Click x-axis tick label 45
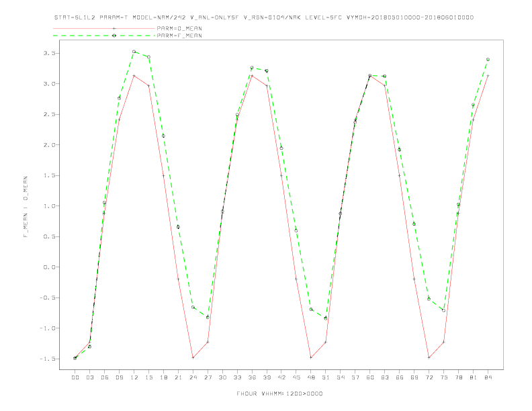532x411 pixels. coord(296,377)
